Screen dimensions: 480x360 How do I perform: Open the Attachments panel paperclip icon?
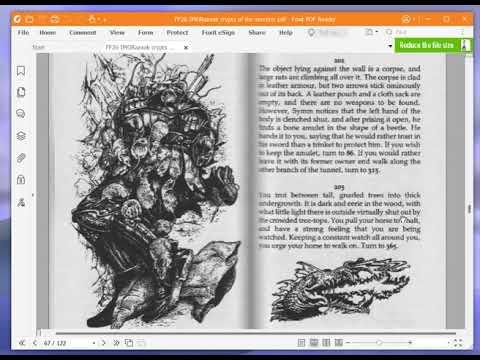tap(21, 158)
